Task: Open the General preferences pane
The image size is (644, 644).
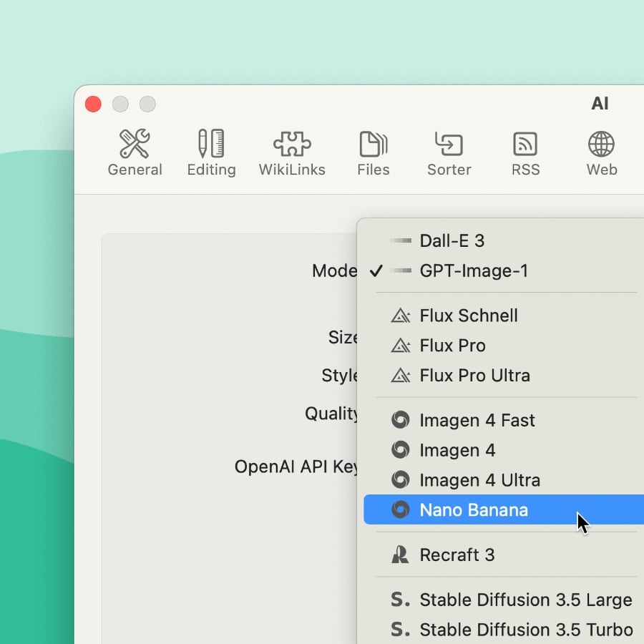Action: [x=135, y=153]
